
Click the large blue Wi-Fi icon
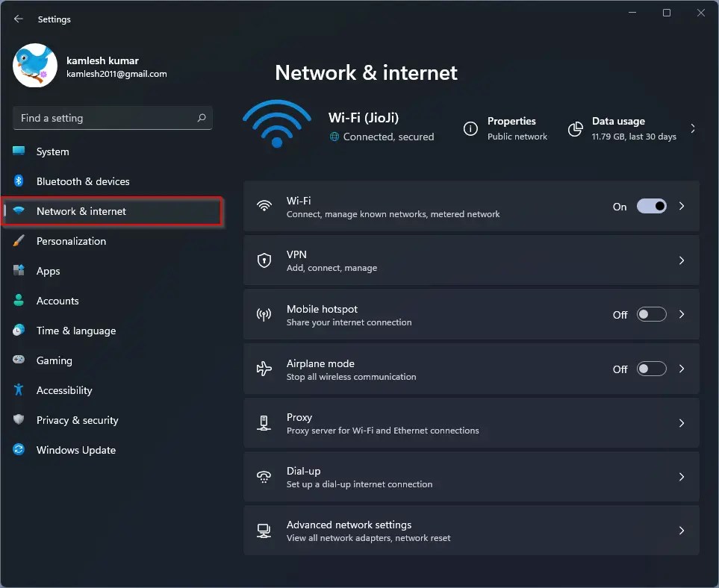[277, 124]
